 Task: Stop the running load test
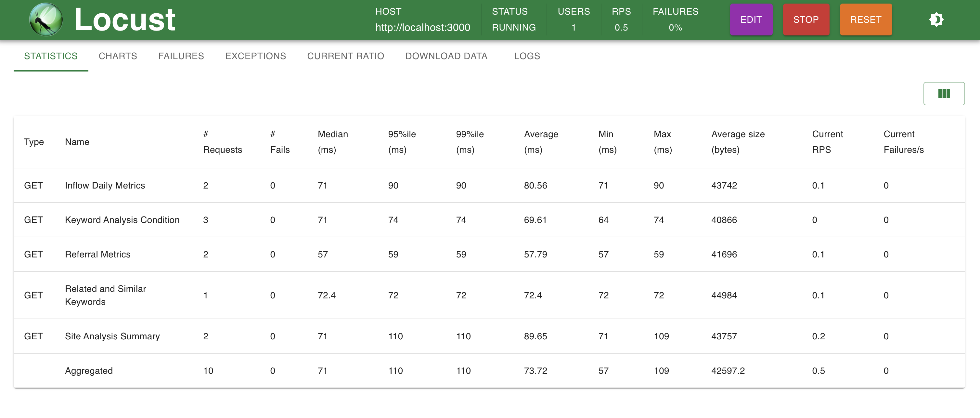coord(806,20)
